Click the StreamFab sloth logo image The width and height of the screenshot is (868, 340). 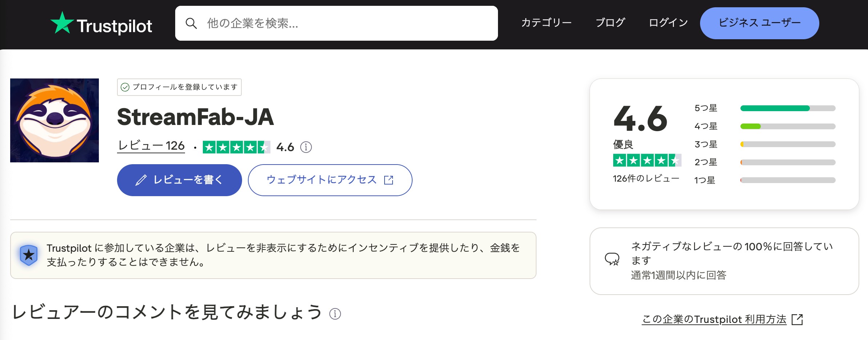pos(55,120)
